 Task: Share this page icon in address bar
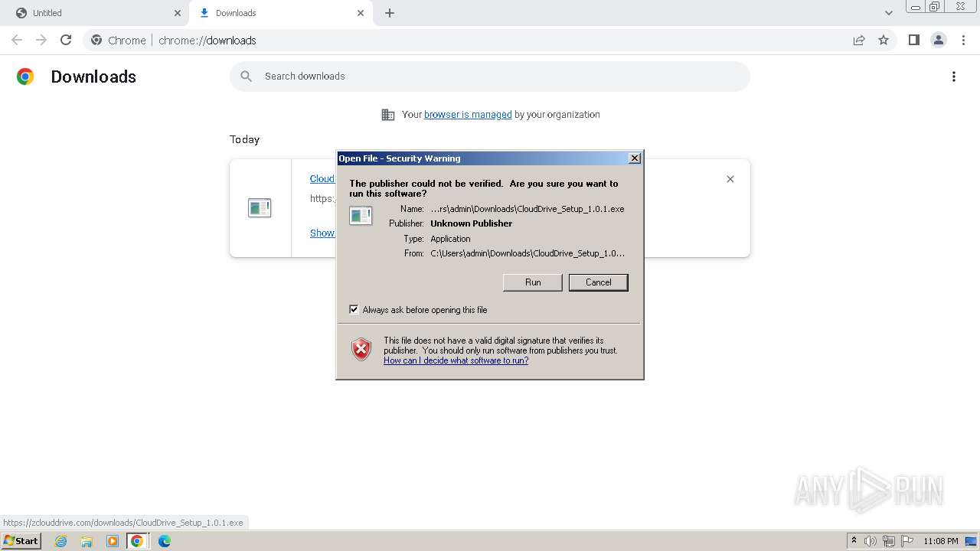pyautogui.click(x=859, y=41)
